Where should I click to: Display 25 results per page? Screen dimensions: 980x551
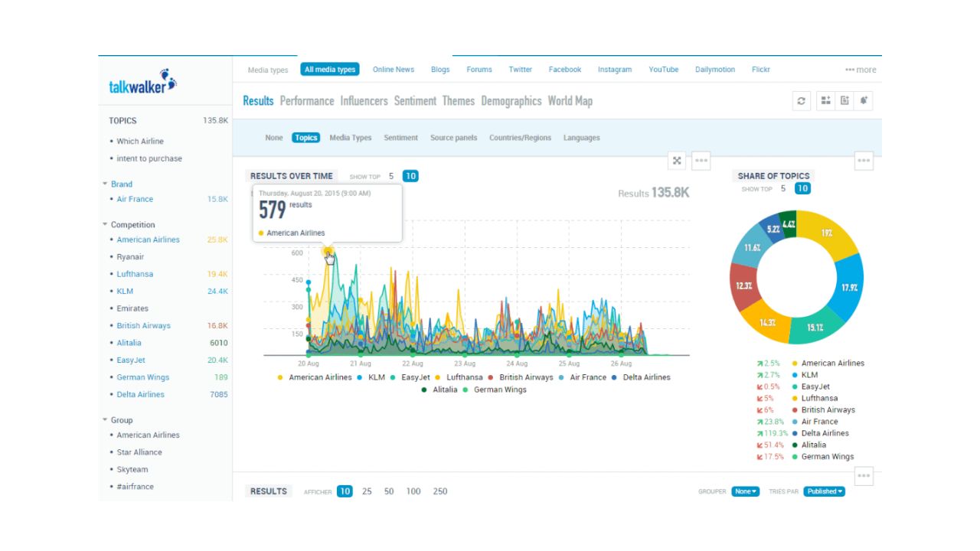click(x=367, y=491)
